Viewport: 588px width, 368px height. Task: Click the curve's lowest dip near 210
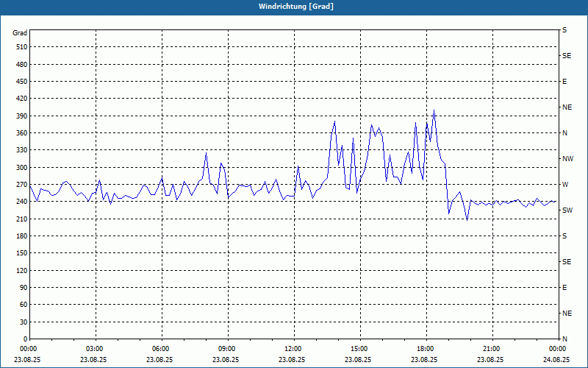467,219
